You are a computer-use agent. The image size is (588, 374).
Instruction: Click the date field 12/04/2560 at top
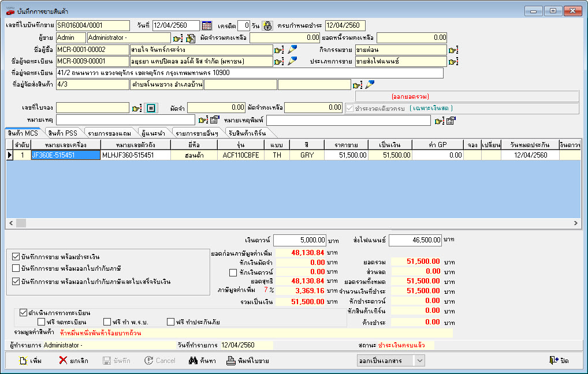click(176, 25)
